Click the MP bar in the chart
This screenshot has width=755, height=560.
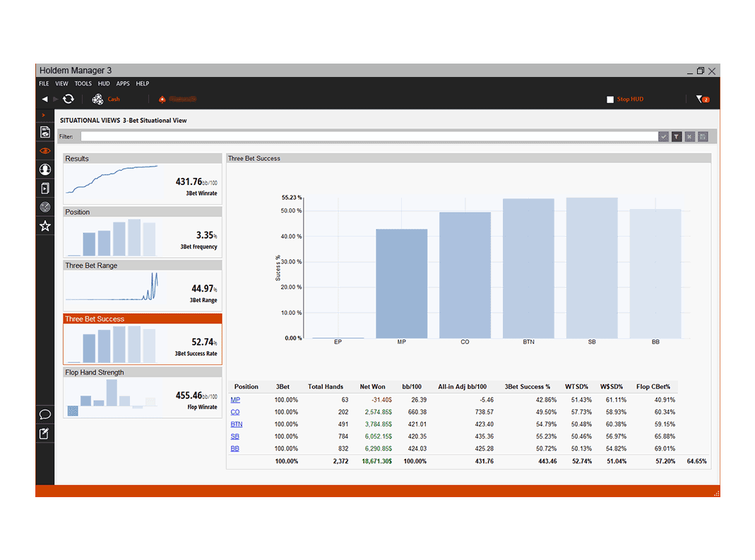coord(401,283)
